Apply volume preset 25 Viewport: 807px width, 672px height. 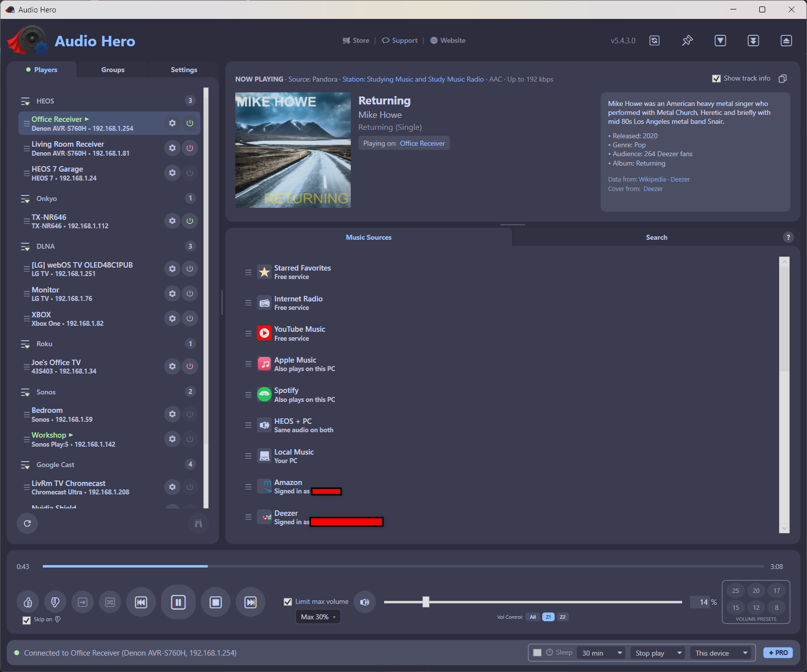[x=735, y=590]
